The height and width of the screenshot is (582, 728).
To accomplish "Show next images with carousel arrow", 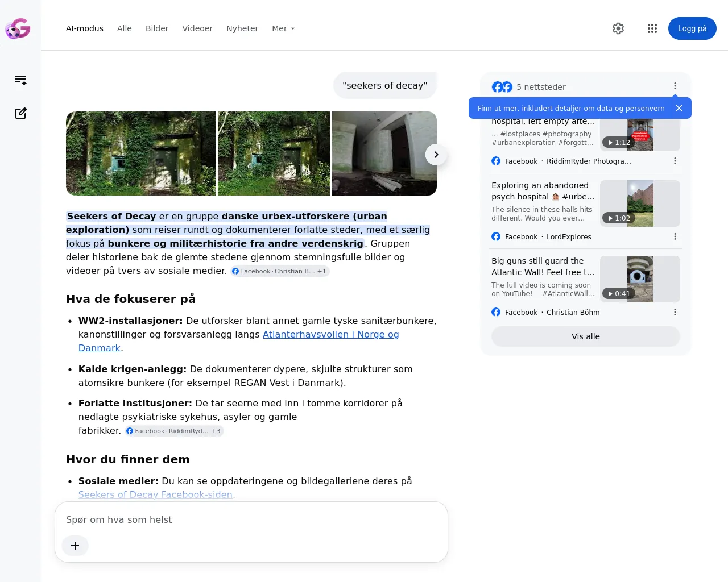I will click(x=436, y=155).
